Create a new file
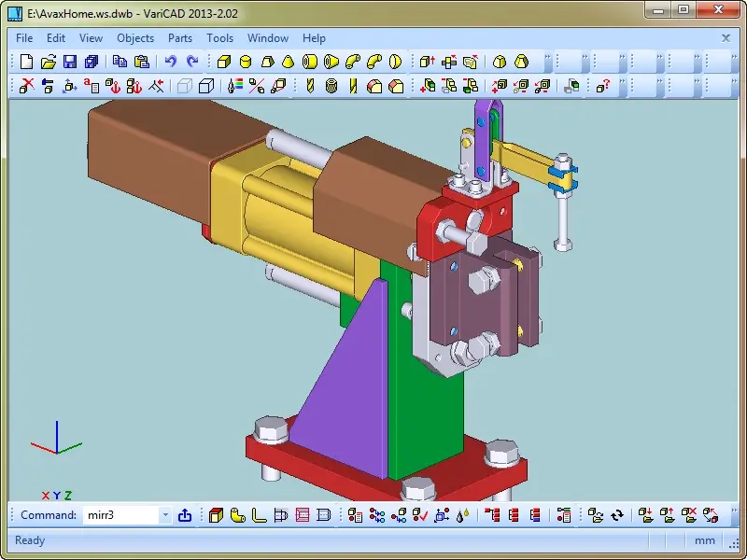 [x=27, y=62]
